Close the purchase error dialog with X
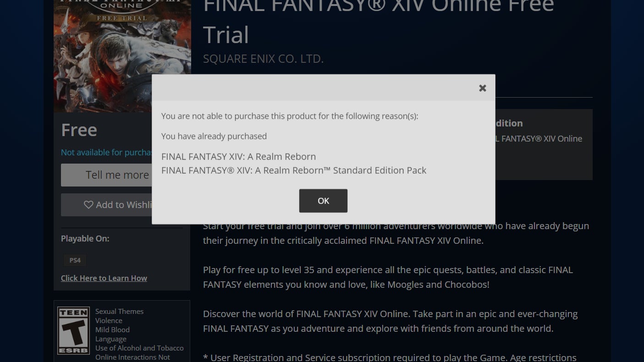 click(x=482, y=88)
